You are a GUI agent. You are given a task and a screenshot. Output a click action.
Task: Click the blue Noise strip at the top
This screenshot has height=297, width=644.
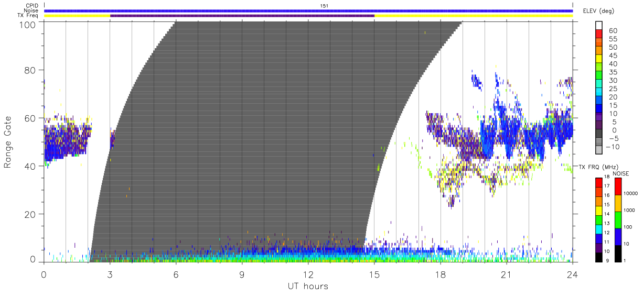pos(308,10)
